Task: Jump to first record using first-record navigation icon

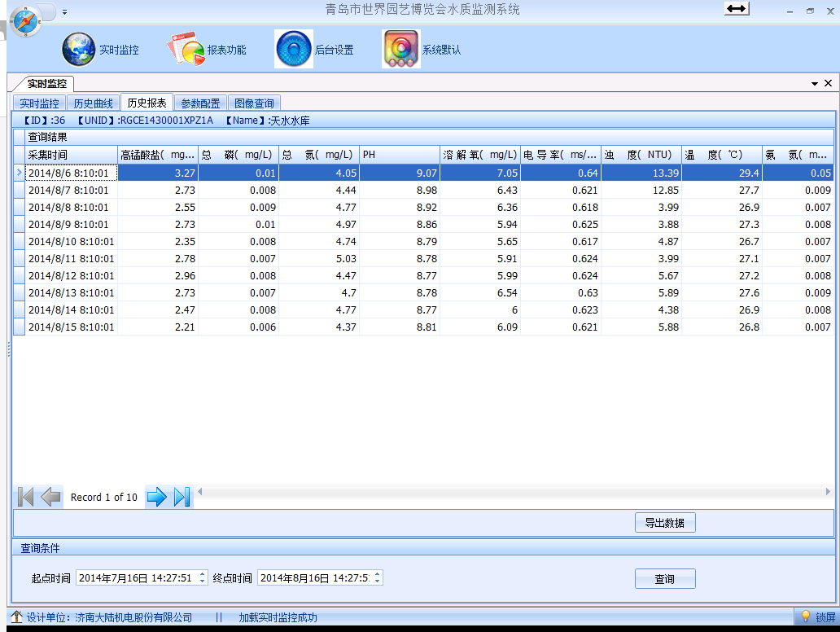Action: point(25,496)
